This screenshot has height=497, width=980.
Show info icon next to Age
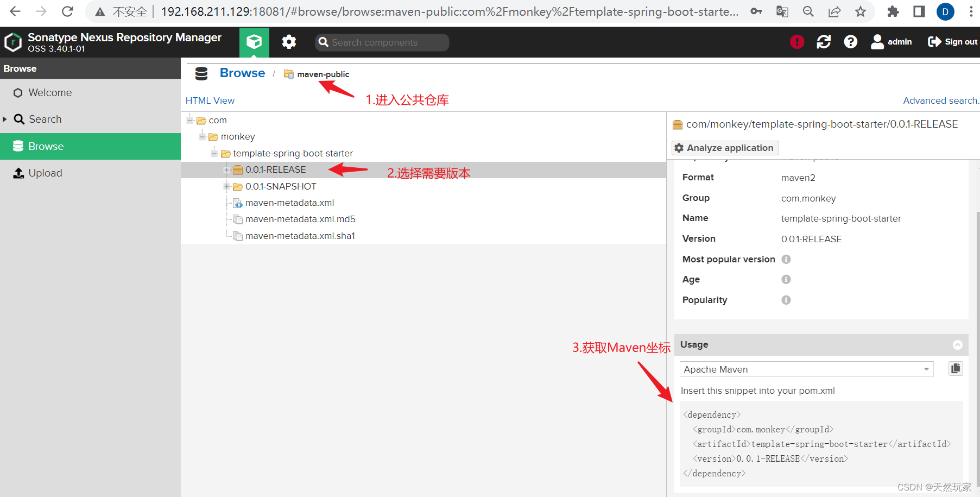click(x=786, y=279)
